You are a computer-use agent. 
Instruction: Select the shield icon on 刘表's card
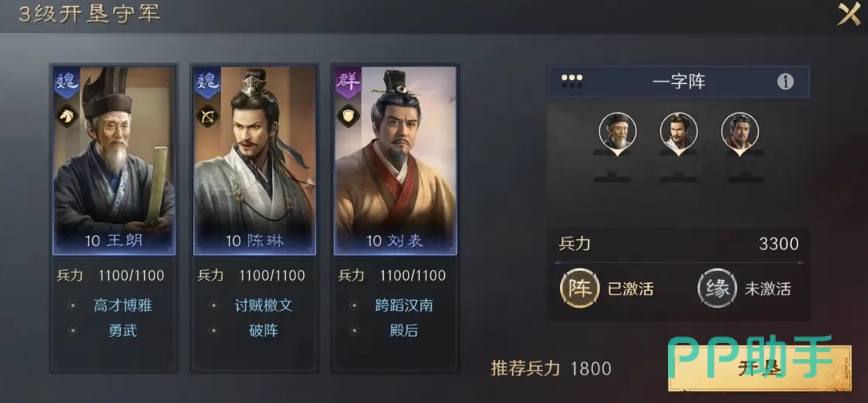coord(349,115)
